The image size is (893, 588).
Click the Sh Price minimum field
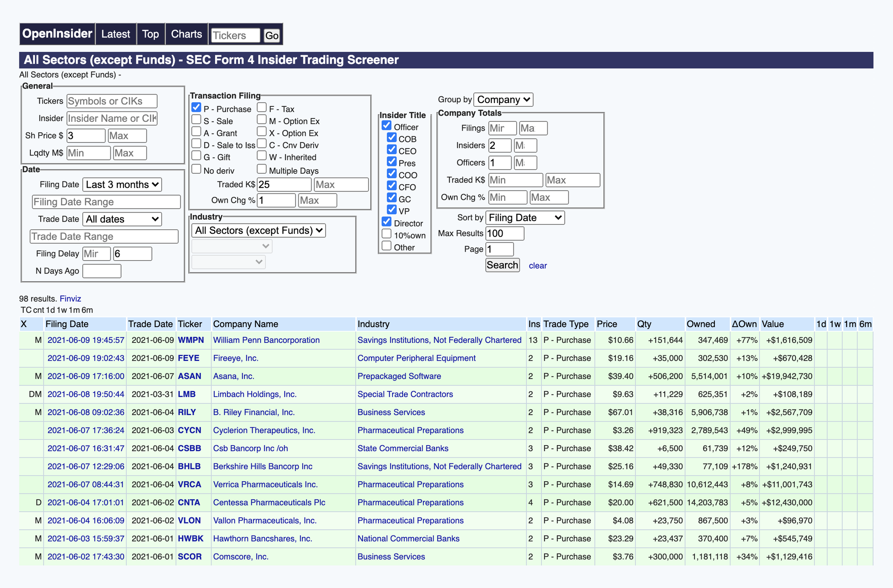pyautogui.click(x=86, y=136)
